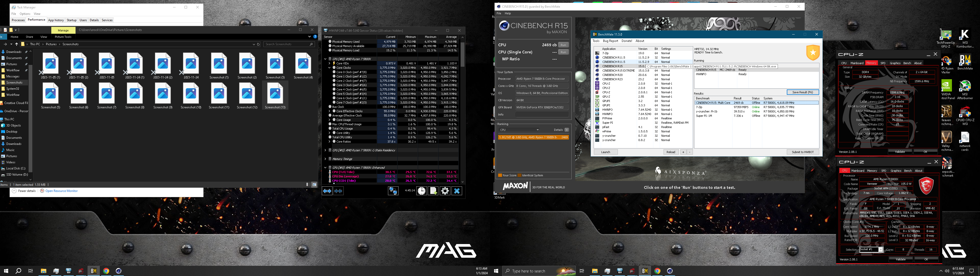The height and width of the screenshot is (276, 980).
Task: Switch to Mainboard tab in CPU-Z processor window
Action: [858, 171]
